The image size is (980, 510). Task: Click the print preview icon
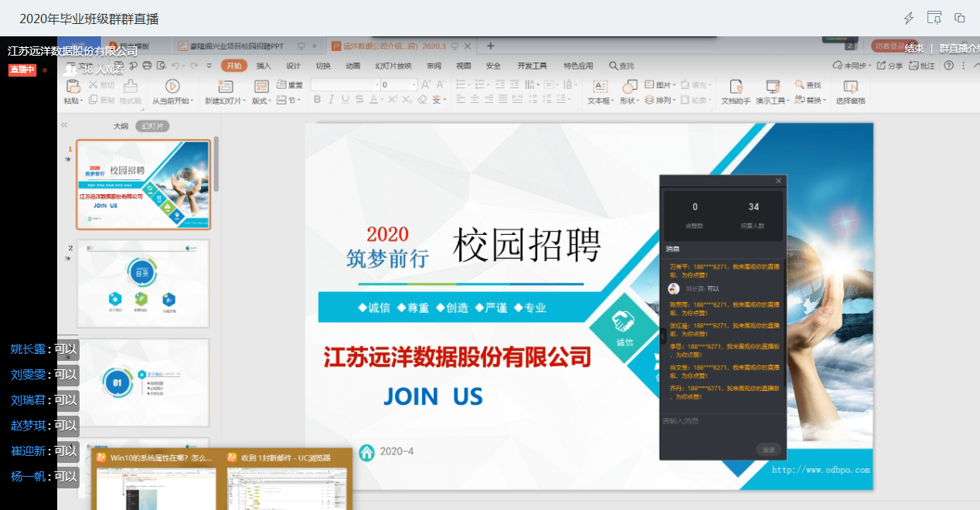[161, 66]
